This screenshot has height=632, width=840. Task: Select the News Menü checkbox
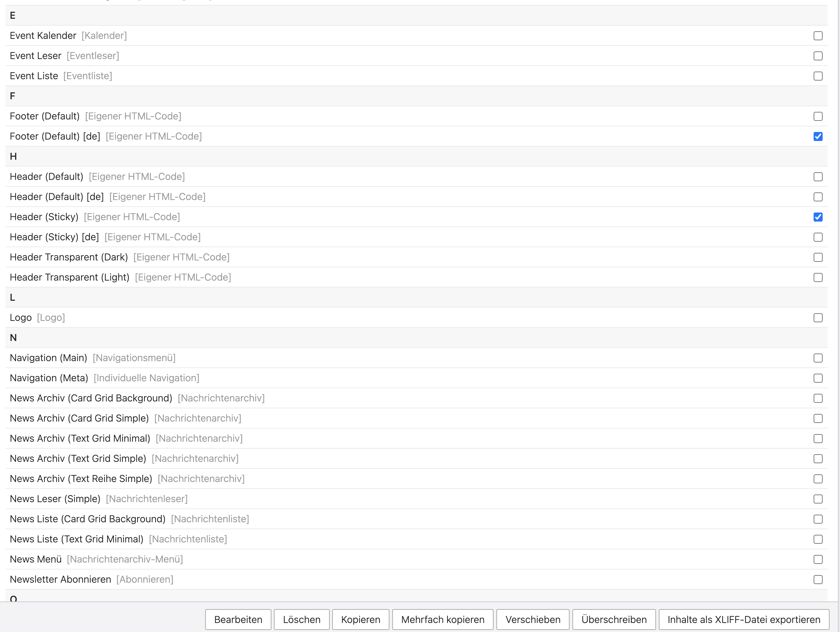(818, 559)
